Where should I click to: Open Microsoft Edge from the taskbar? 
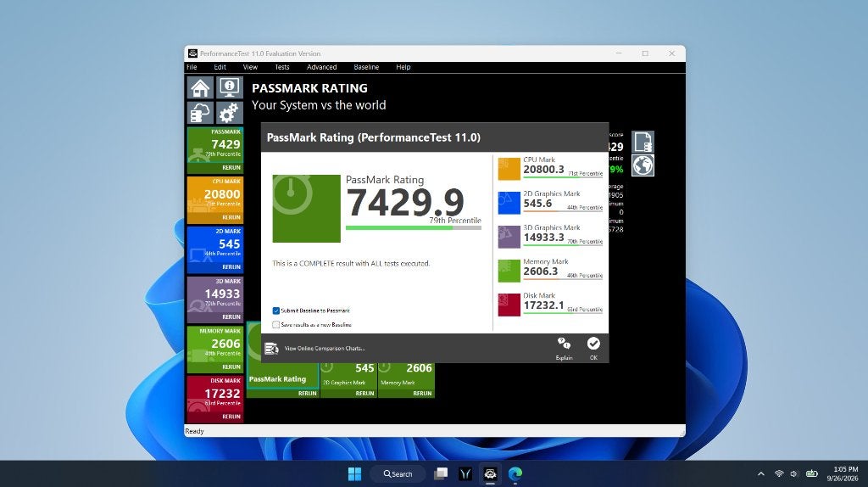[515, 473]
